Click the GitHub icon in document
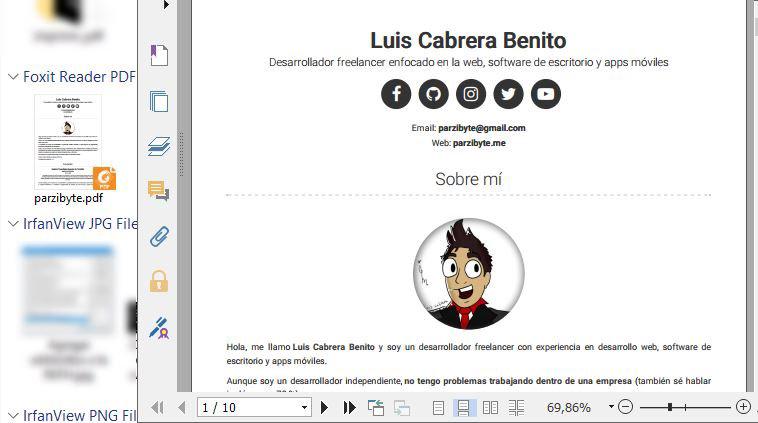758x423 pixels. 433,94
